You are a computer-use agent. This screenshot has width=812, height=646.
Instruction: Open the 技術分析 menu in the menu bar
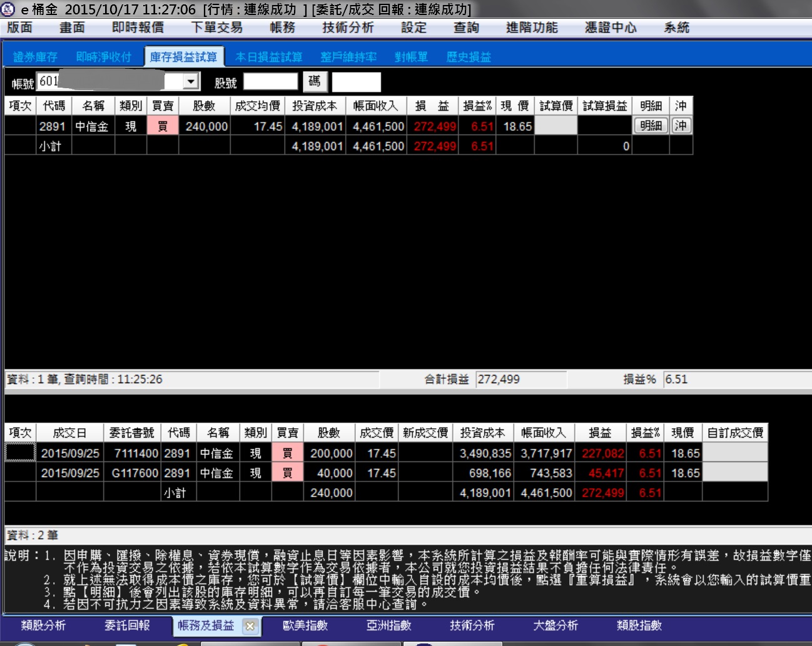(348, 28)
